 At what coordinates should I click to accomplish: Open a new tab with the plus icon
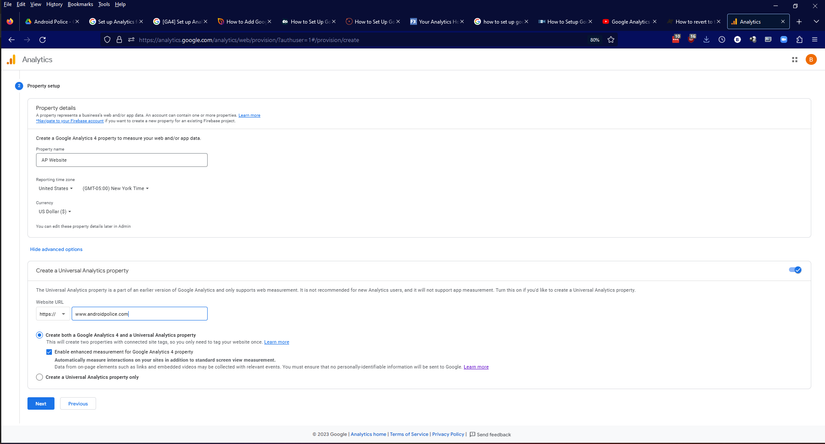point(799,22)
